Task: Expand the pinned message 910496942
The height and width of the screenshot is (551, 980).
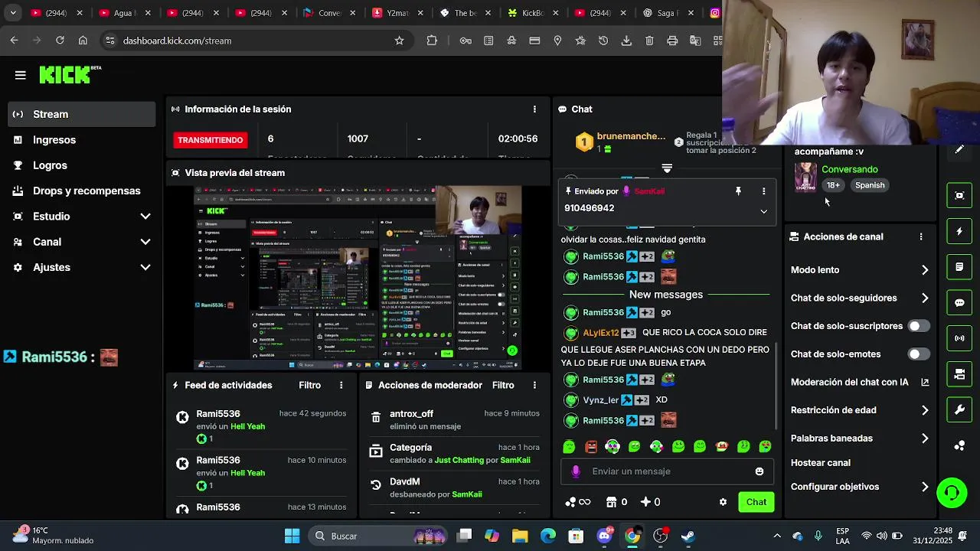Action: click(763, 211)
